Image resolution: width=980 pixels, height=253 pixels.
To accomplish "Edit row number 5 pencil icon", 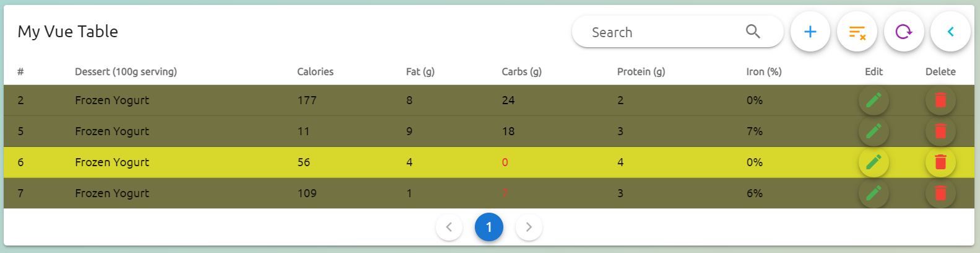I will click(874, 131).
